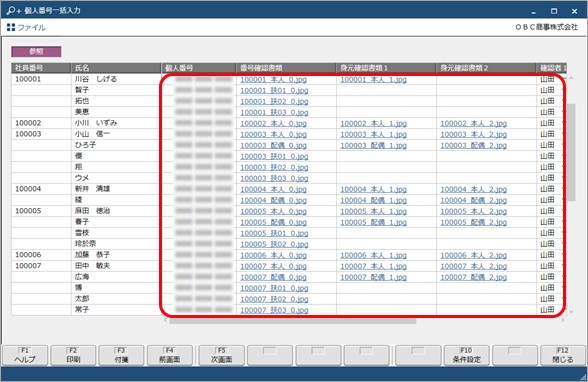The width and height of the screenshot is (588, 382).
Task: Open link 100001_本人_1.jpg
Action: [374, 79]
